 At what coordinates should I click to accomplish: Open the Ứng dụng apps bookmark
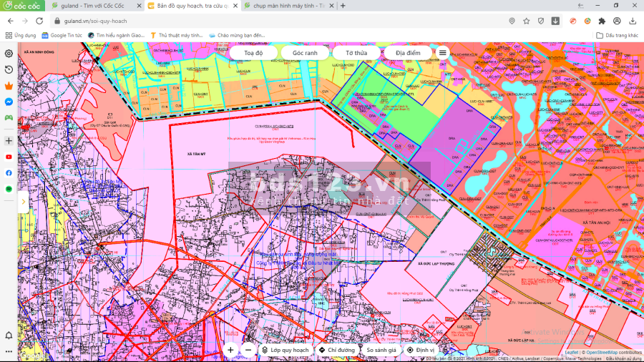pyautogui.click(x=21, y=35)
